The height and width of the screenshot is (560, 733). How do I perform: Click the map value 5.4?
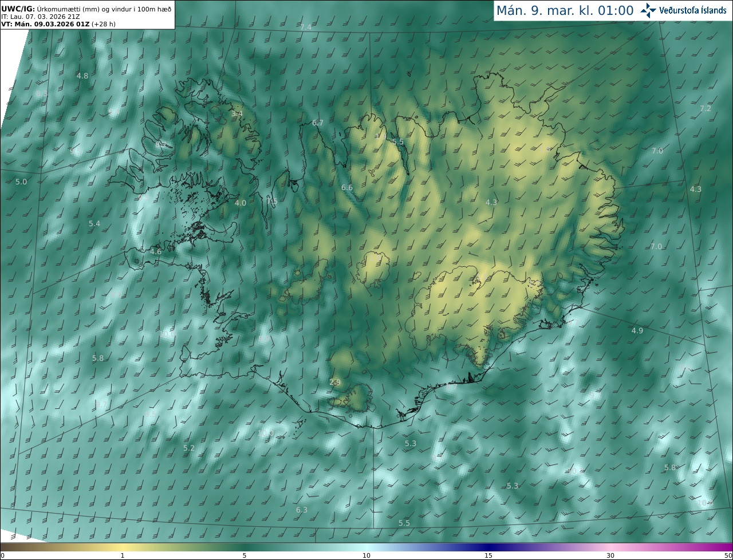[94, 223]
